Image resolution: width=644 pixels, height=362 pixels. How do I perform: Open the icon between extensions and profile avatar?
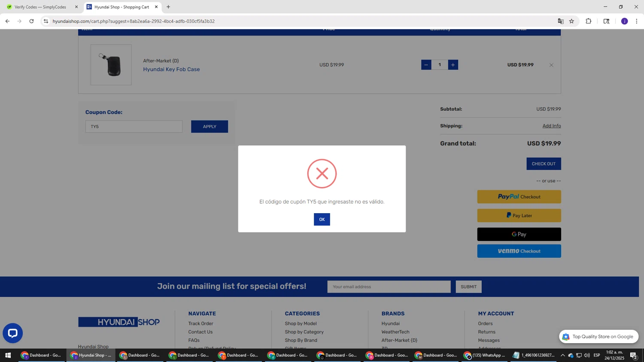(606, 21)
